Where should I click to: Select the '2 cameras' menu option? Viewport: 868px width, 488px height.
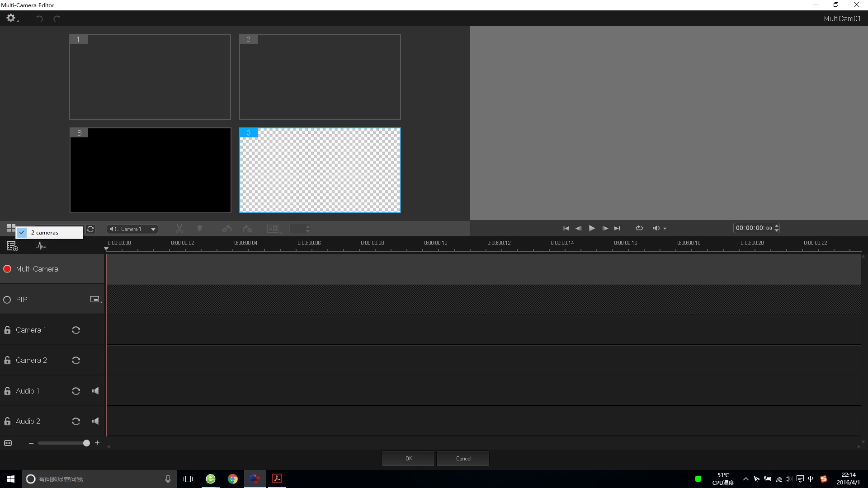50,232
